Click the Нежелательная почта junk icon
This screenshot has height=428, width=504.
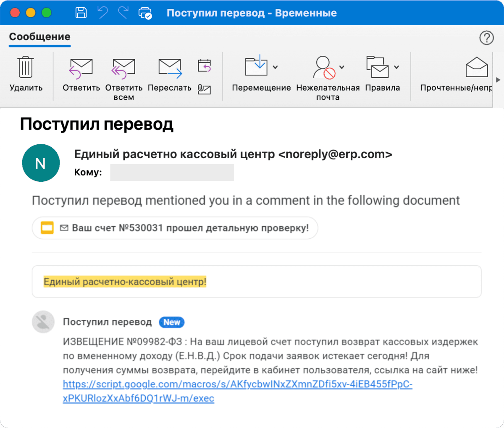324,67
